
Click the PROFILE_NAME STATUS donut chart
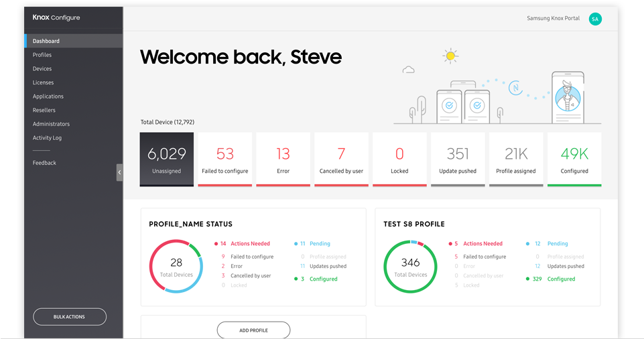(176, 266)
